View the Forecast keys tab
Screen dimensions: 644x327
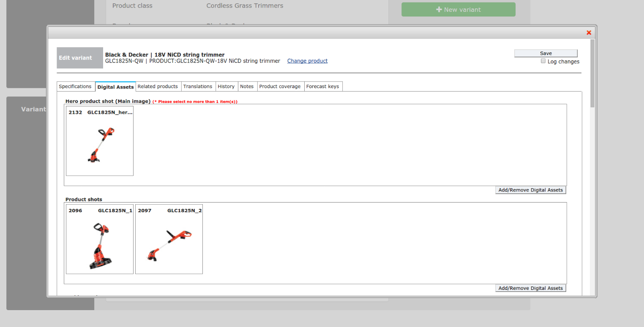[322, 86]
